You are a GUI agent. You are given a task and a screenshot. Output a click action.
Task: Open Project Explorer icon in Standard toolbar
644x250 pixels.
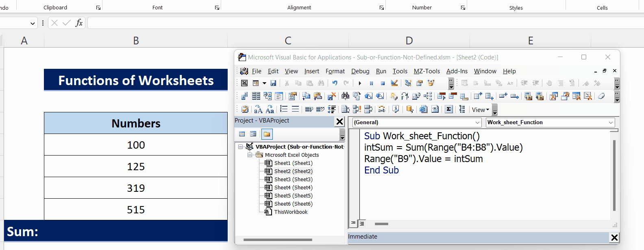click(x=408, y=83)
